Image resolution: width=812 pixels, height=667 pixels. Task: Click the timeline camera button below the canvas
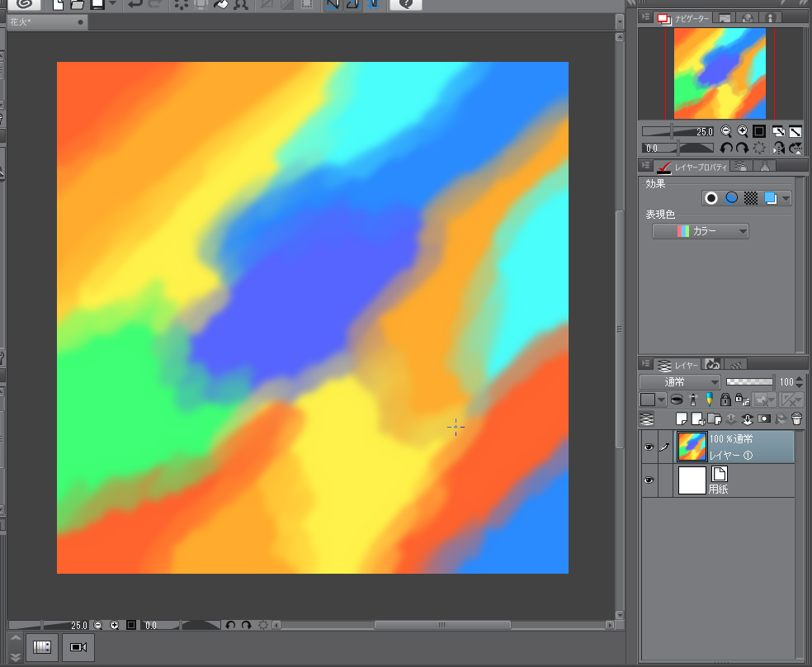click(x=78, y=647)
